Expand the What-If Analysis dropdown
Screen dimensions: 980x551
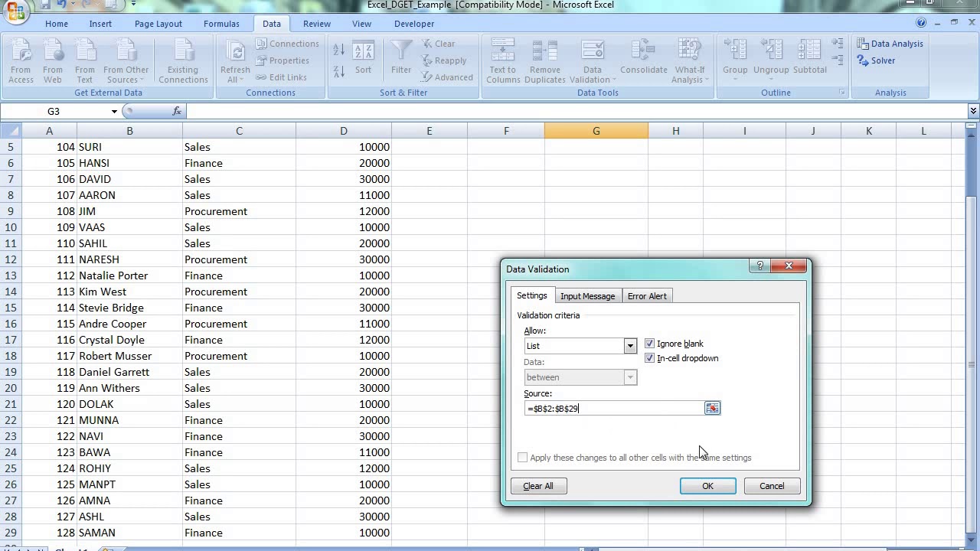pos(690,61)
